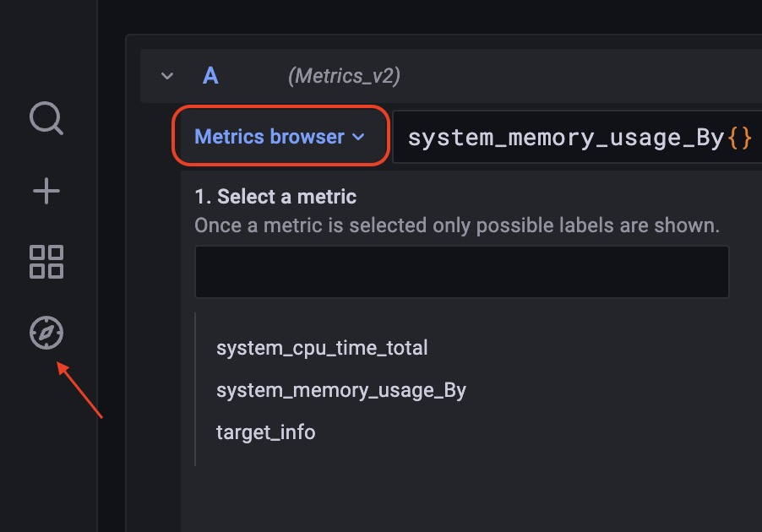Click the vertical divider beside the metric list
This screenshot has width=762, height=532.
[195, 389]
